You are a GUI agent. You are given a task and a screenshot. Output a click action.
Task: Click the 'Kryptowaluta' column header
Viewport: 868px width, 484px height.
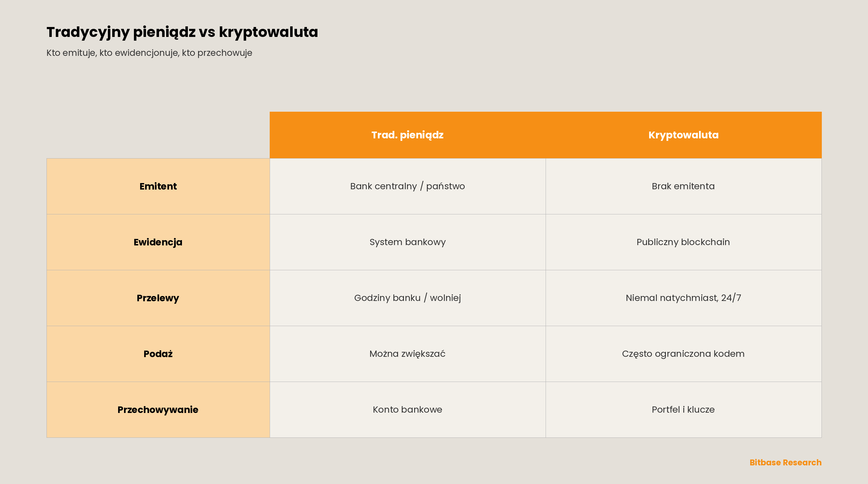coord(683,135)
